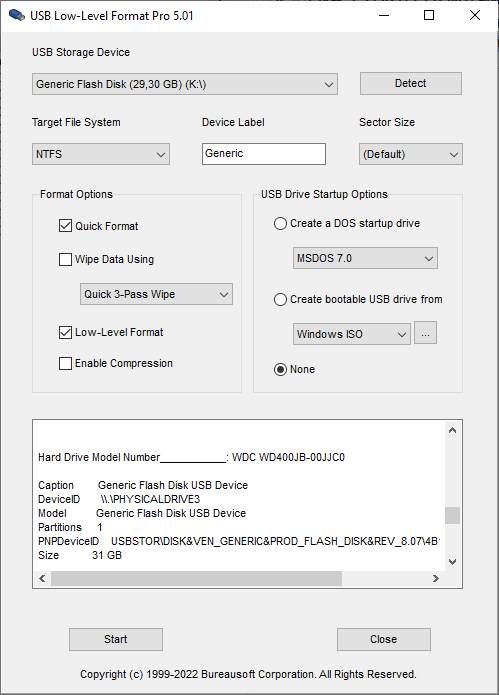
Task: Select Create bootable USB drive from option
Action: (280, 300)
